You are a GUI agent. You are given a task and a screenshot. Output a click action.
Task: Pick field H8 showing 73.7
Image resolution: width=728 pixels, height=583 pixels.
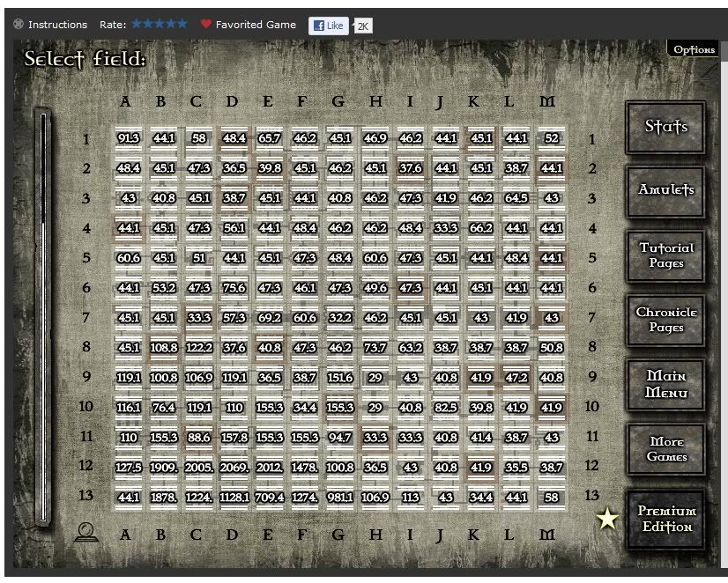pyautogui.click(x=375, y=348)
